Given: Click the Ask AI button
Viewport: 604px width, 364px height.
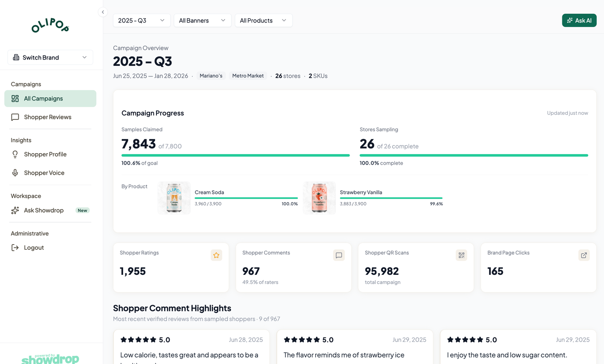Looking at the screenshot, I should pyautogui.click(x=579, y=21).
